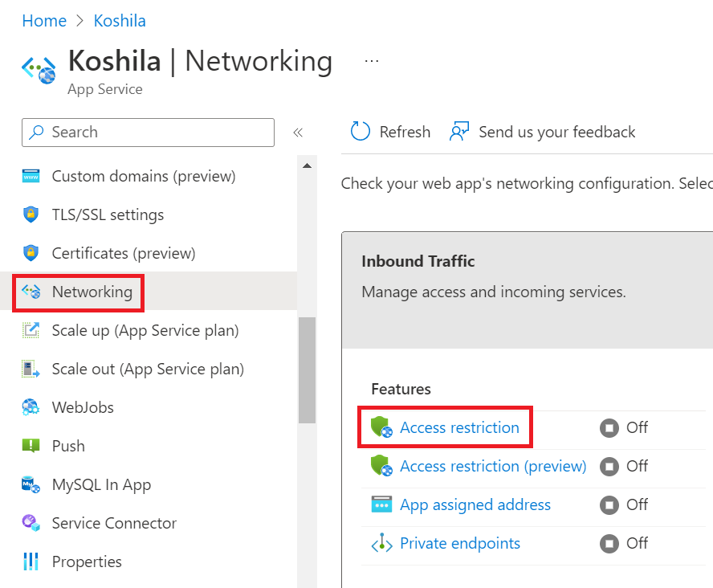The image size is (713, 588).
Task: Navigate to Home via the breadcrumb
Action: click(44, 20)
